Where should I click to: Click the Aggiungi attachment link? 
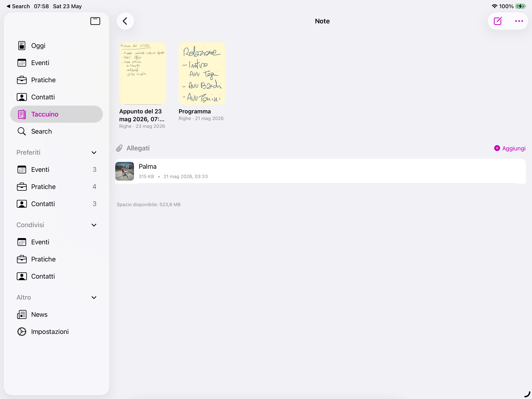tap(510, 148)
